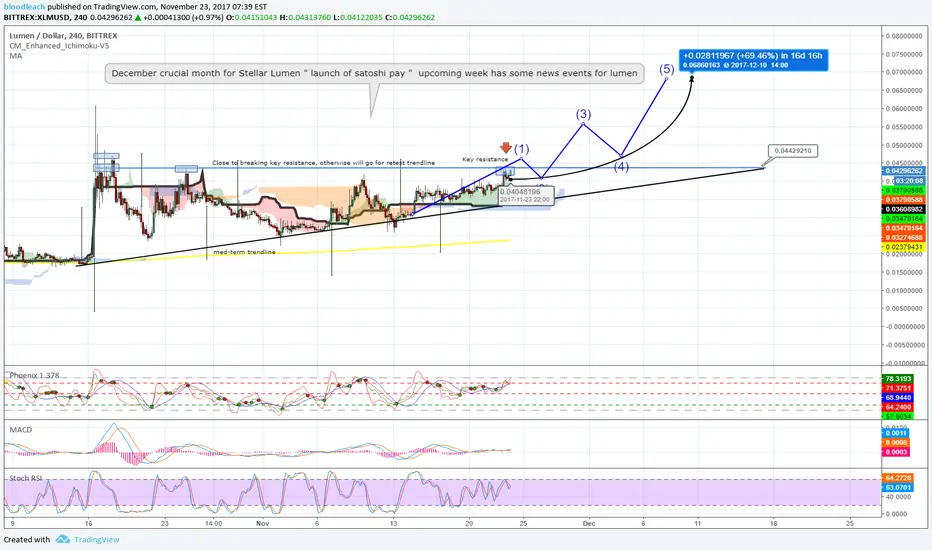Viewport: 932px width, 550px height.
Task: Open the bloodleach author link
Action: pos(24,7)
